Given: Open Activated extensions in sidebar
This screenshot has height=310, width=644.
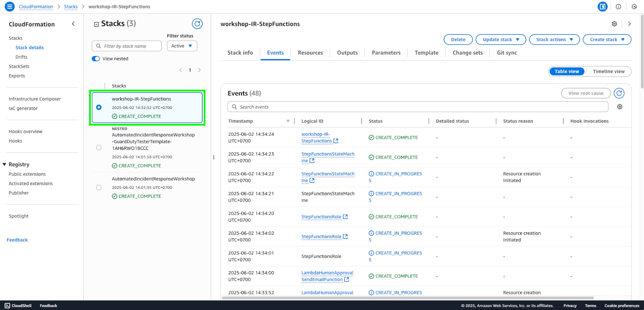Looking at the screenshot, I should tap(31, 183).
